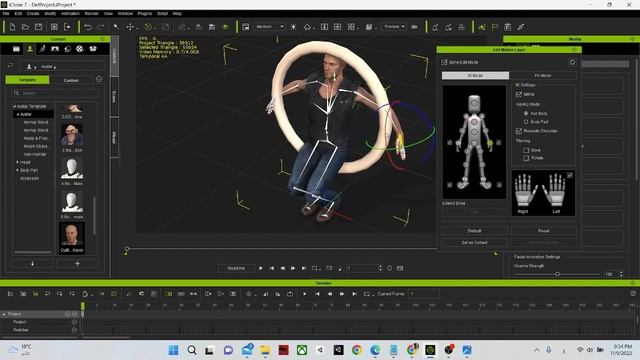Click the Set as Default button

point(474,242)
